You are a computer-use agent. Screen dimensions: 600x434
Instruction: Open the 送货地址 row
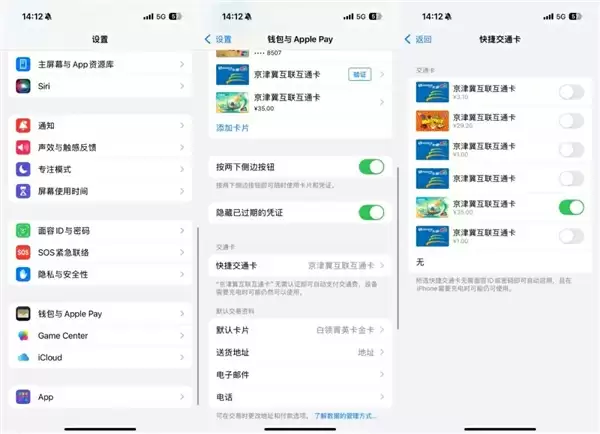coord(300,352)
